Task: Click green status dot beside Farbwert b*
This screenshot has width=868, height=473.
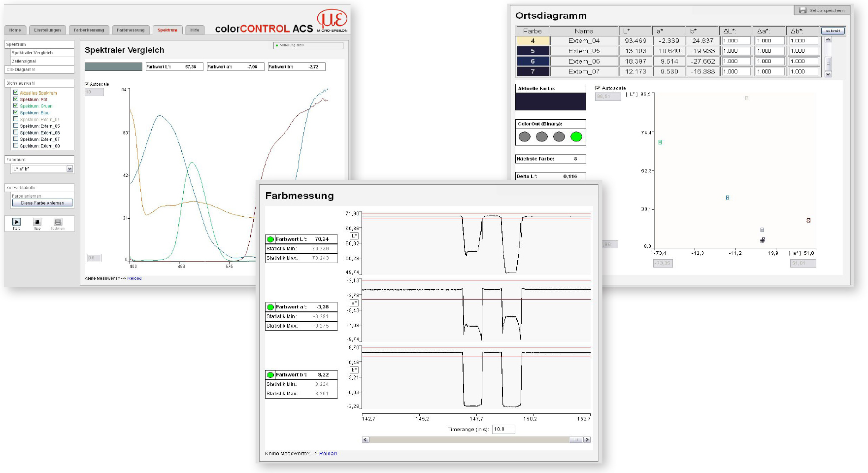Action: [270, 375]
